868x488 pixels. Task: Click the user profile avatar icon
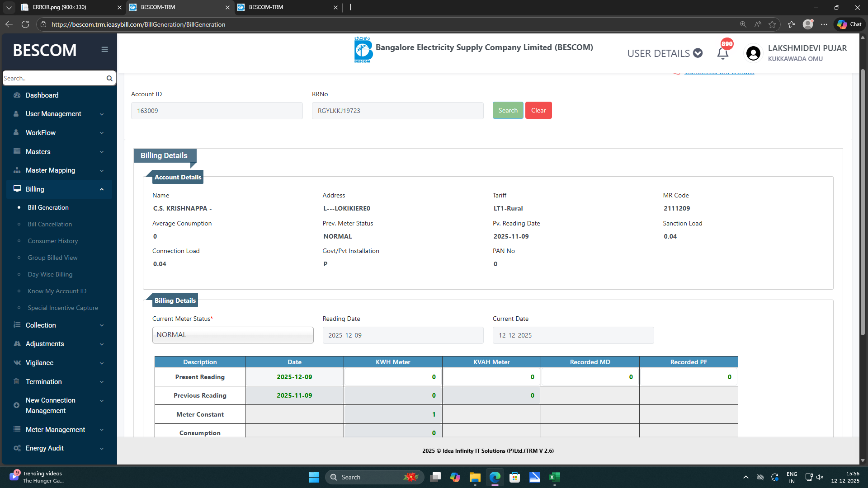click(753, 53)
